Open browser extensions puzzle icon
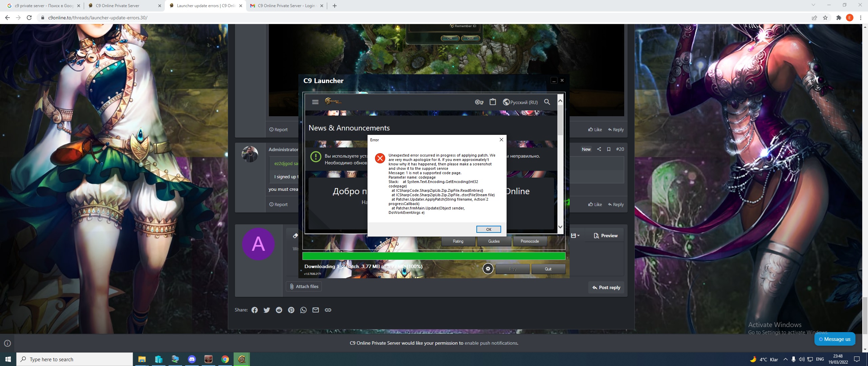 coord(839,18)
